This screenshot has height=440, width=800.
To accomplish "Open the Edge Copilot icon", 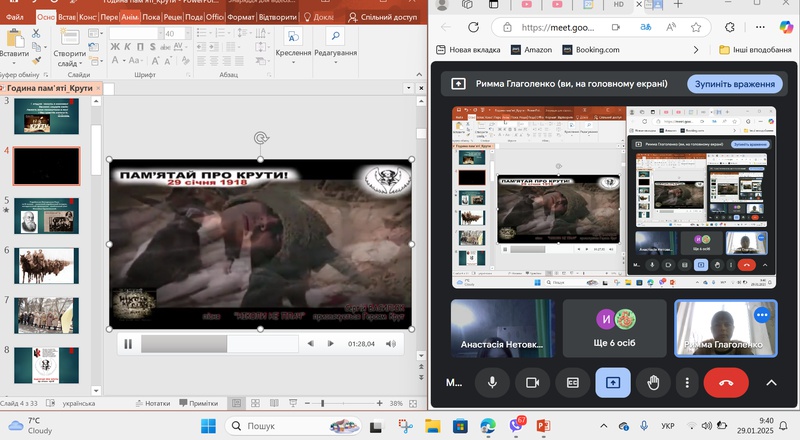I will (786, 27).
